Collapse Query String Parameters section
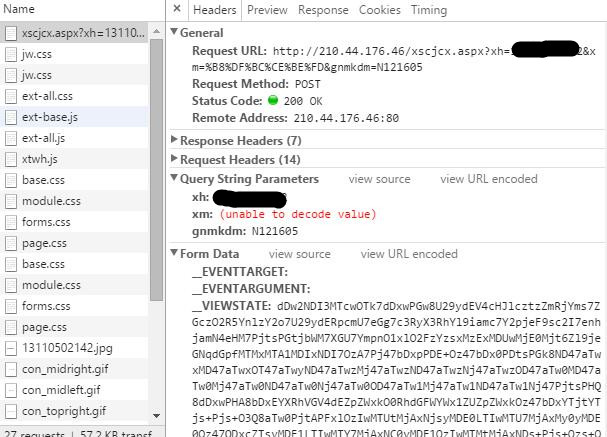Image resolution: width=607 pixels, height=437 pixels. click(174, 178)
